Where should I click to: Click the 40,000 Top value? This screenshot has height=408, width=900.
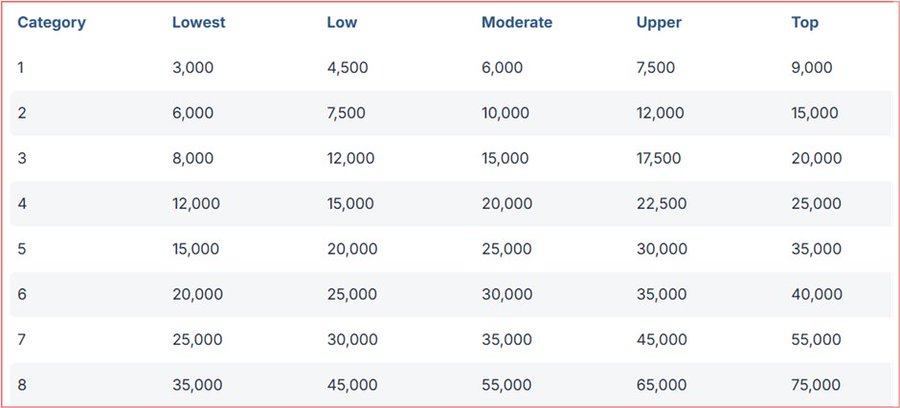coord(815,294)
